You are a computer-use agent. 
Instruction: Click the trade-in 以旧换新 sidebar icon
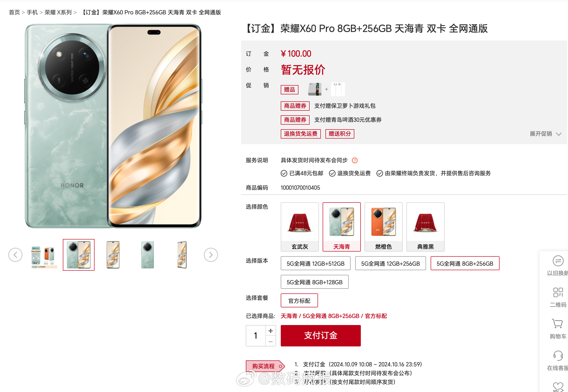(x=558, y=261)
